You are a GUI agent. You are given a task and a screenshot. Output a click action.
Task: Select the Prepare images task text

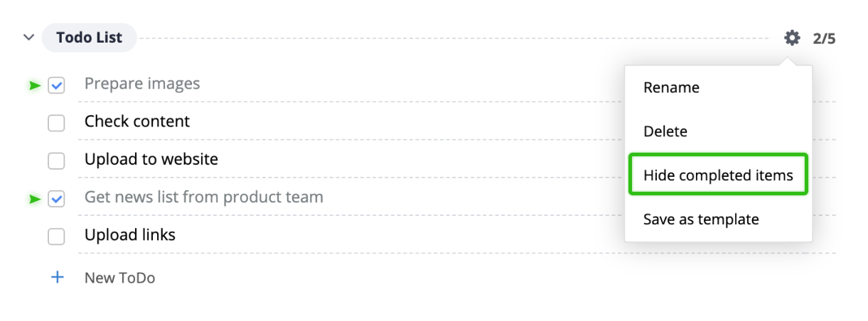142,84
